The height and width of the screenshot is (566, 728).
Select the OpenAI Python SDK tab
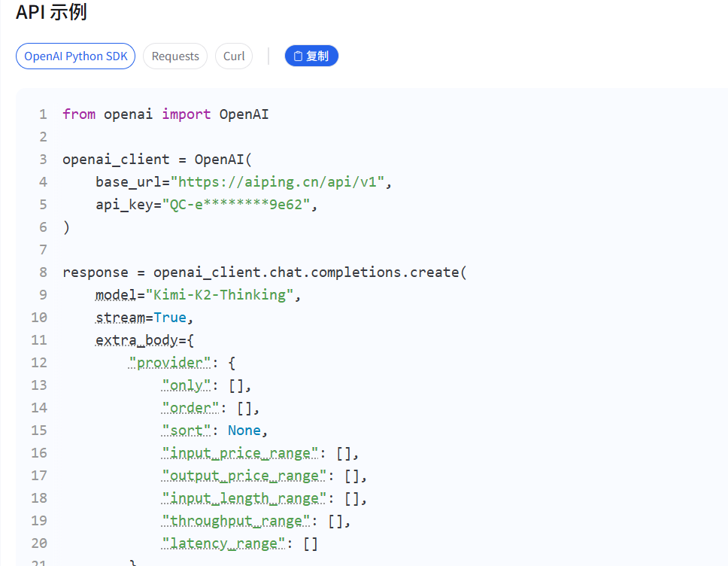pos(76,56)
